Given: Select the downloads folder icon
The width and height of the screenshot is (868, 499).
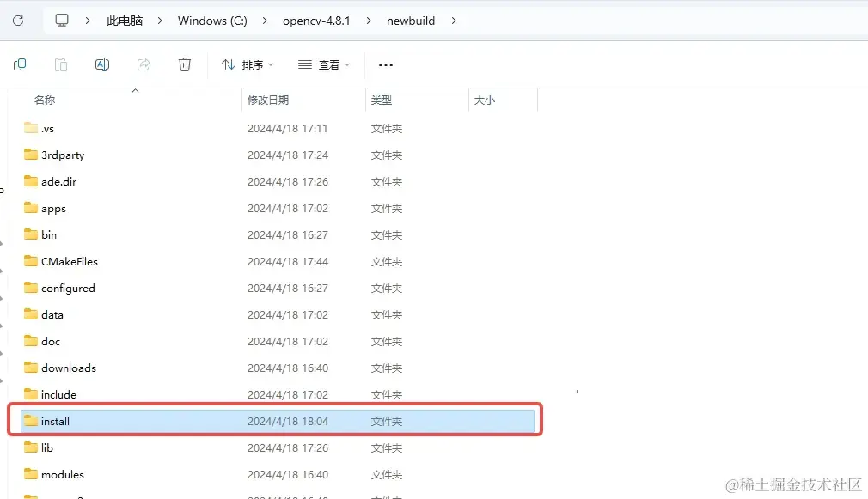Looking at the screenshot, I should [x=31, y=367].
